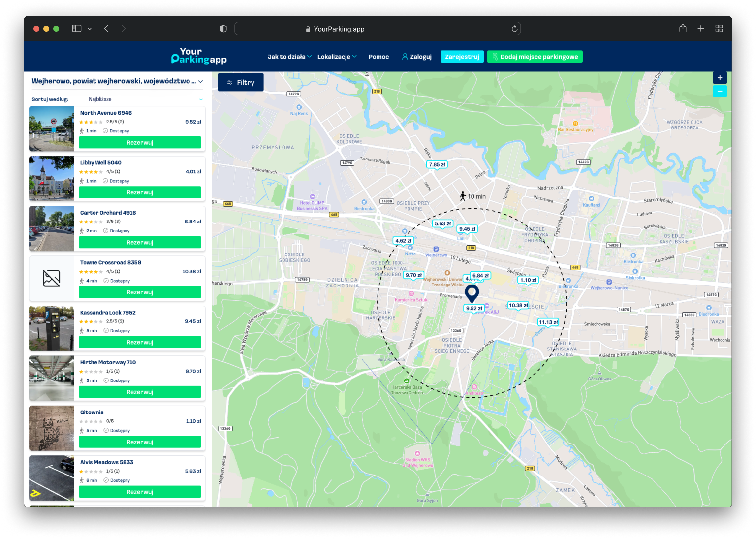Click the Libby Well 5040 title
The height and width of the screenshot is (539, 756).
(x=100, y=162)
